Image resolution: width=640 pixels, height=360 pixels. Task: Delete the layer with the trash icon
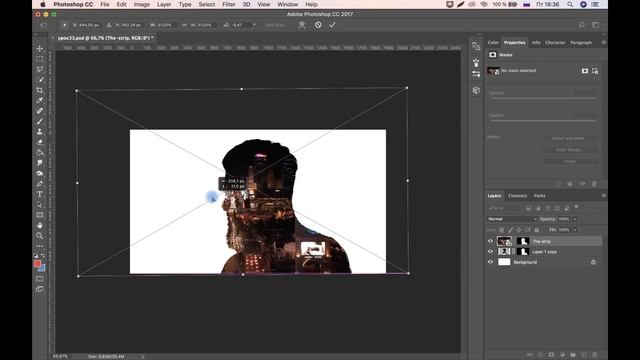click(594, 355)
